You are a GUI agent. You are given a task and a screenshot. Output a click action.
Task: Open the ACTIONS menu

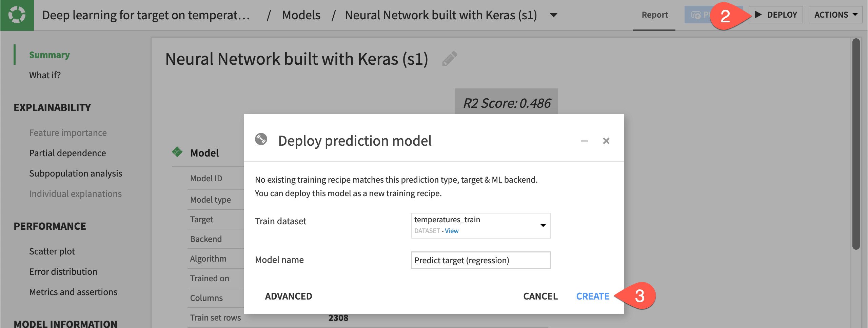pyautogui.click(x=835, y=15)
